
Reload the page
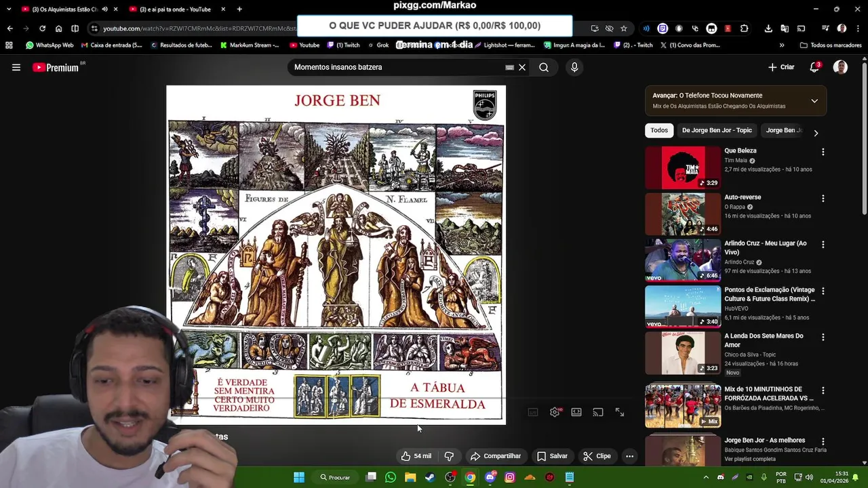pos(42,28)
